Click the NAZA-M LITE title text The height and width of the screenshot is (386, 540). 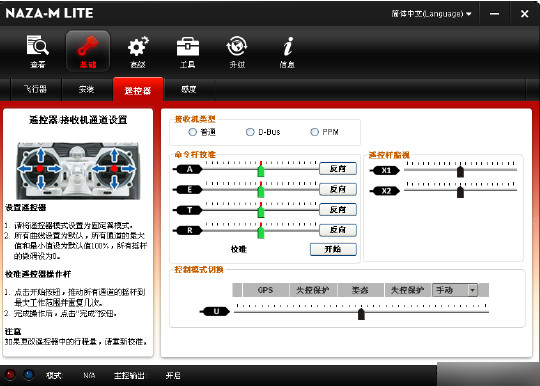click(x=49, y=13)
